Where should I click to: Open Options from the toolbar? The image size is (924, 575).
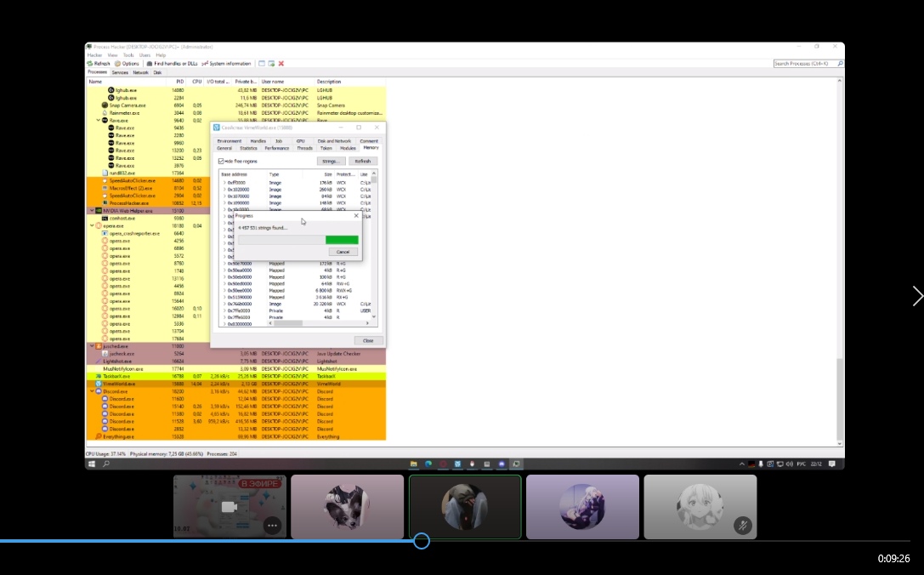click(128, 64)
